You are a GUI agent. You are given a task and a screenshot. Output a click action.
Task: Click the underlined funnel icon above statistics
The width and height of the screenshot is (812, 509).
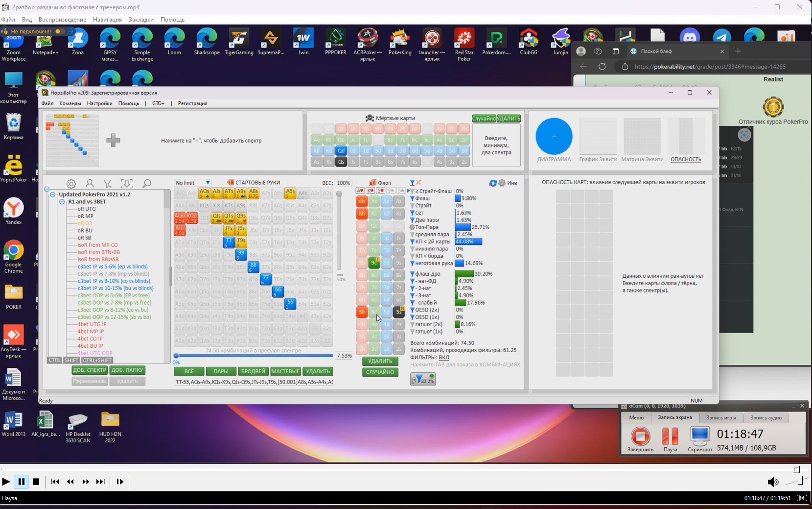click(412, 183)
